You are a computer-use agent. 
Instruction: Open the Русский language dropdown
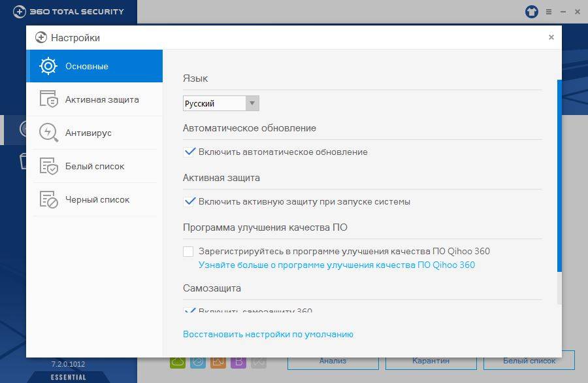click(x=221, y=103)
